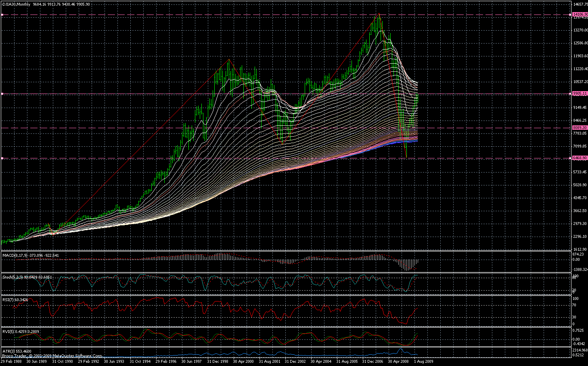
Task: Click the 31 Dec 1998 date label
Action: (218, 362)
